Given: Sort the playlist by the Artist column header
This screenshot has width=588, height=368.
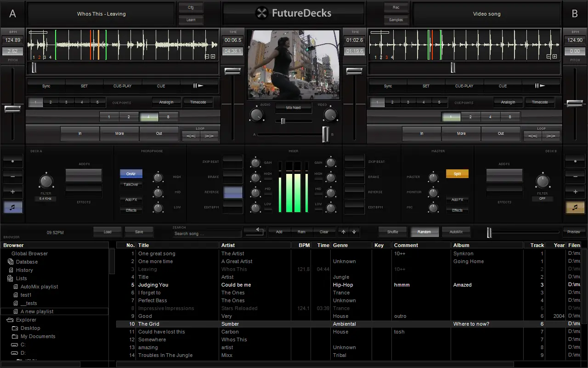Looking at the screenshot, I should (228, 245).
